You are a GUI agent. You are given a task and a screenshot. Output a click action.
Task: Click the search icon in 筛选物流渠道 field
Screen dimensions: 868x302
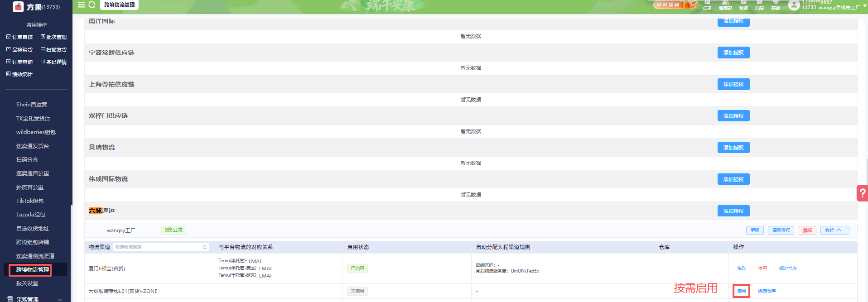tap(204, 247)
